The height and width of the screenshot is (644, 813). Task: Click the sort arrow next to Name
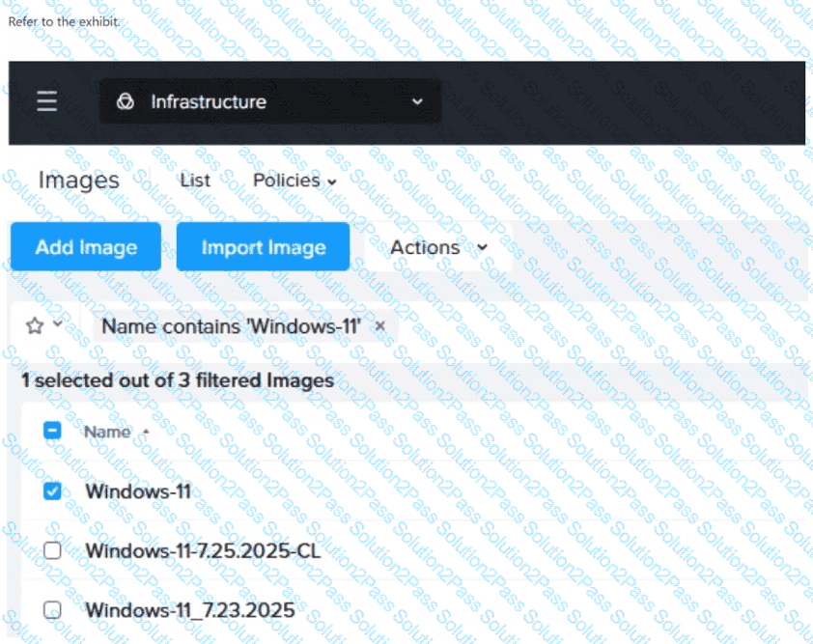click(x=146, y=431)
